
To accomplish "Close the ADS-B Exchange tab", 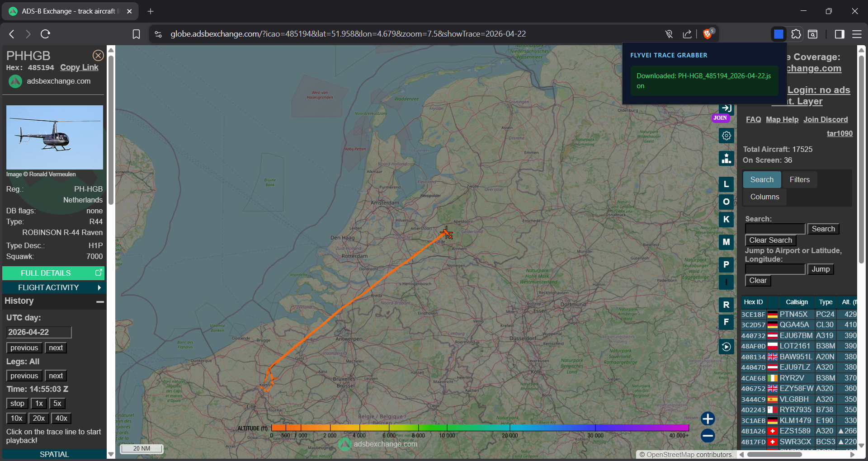I will [129, 11].
